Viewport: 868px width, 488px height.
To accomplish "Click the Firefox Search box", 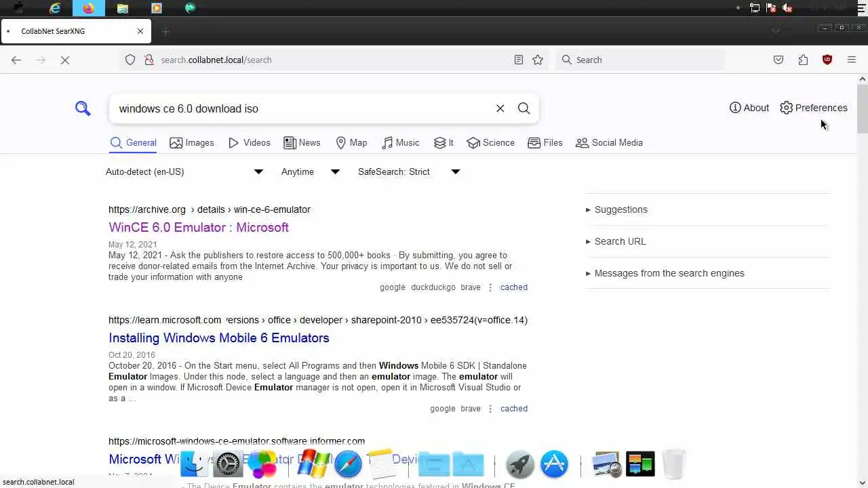I will click(x=640, y=60).
